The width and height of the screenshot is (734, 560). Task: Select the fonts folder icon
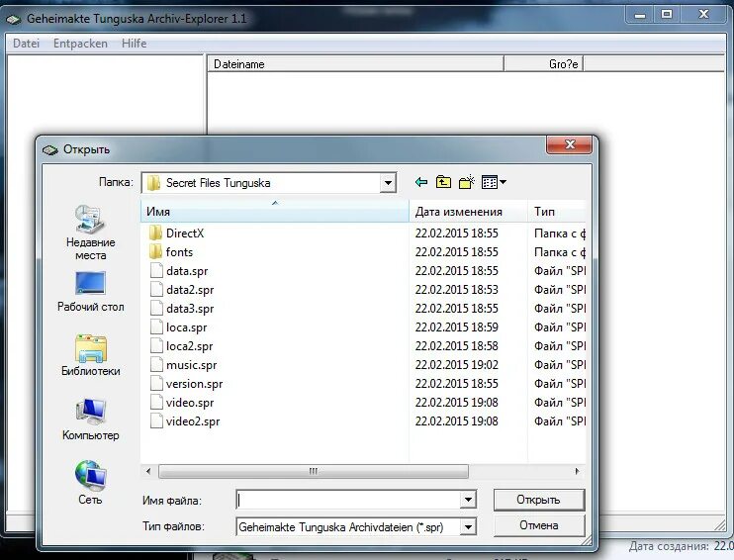(155, 252)
